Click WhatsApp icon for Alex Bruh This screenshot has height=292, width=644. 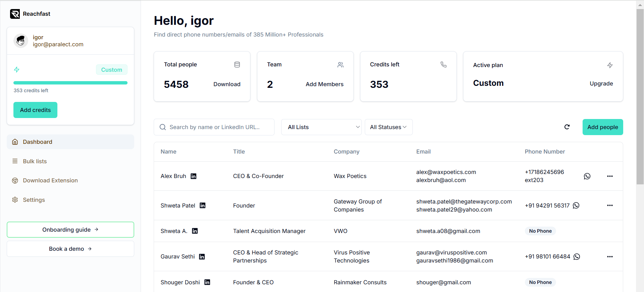(587, 176)
